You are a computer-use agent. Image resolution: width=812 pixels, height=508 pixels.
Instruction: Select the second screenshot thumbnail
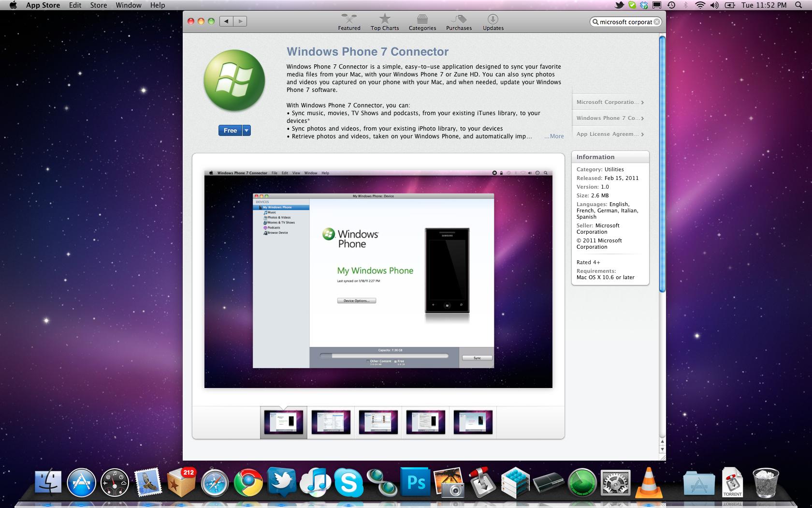coord(331,422)
